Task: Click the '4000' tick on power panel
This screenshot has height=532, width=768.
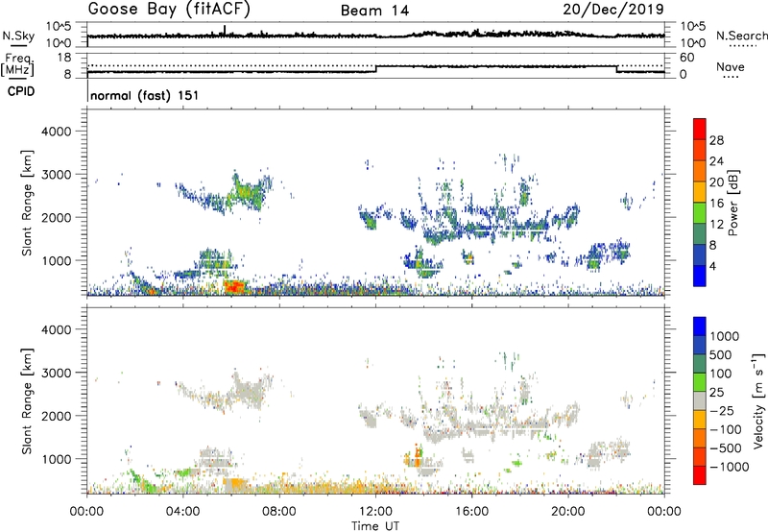Action: 57,132
